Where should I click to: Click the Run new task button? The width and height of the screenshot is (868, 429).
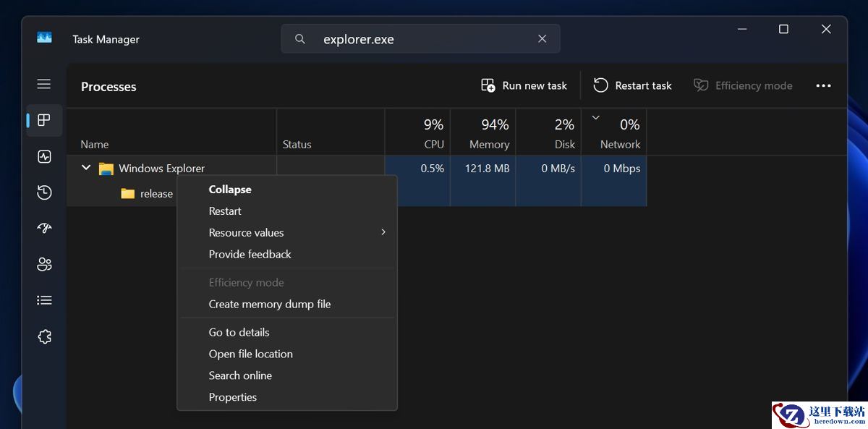tap(524, 85)
